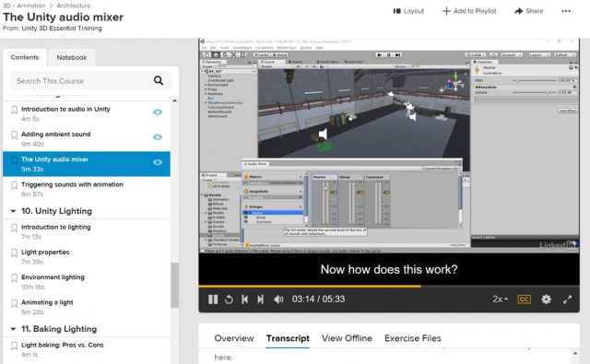Click the audio speaker gizmo in the scene
This screenshot has height=364, width=590.
[323, 134]
